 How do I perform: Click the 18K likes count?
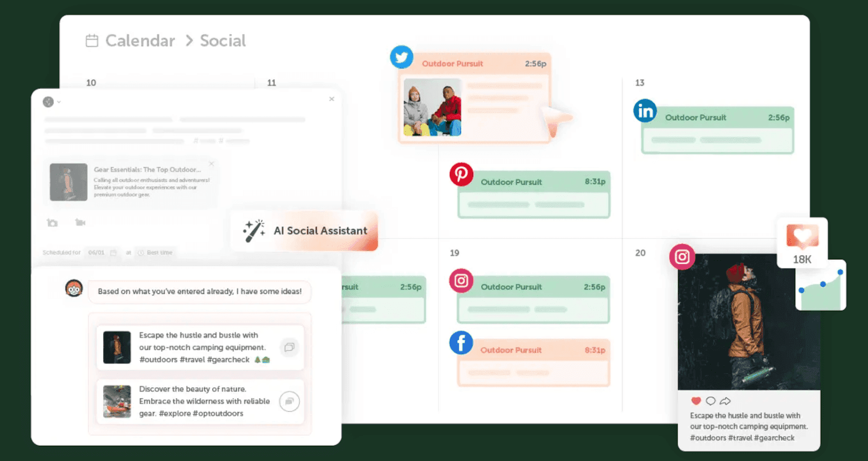[802, 259]
